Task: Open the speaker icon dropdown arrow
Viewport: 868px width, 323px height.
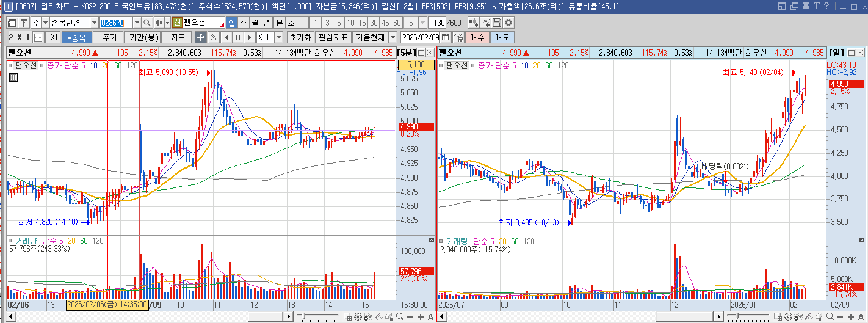Action: 167,23
